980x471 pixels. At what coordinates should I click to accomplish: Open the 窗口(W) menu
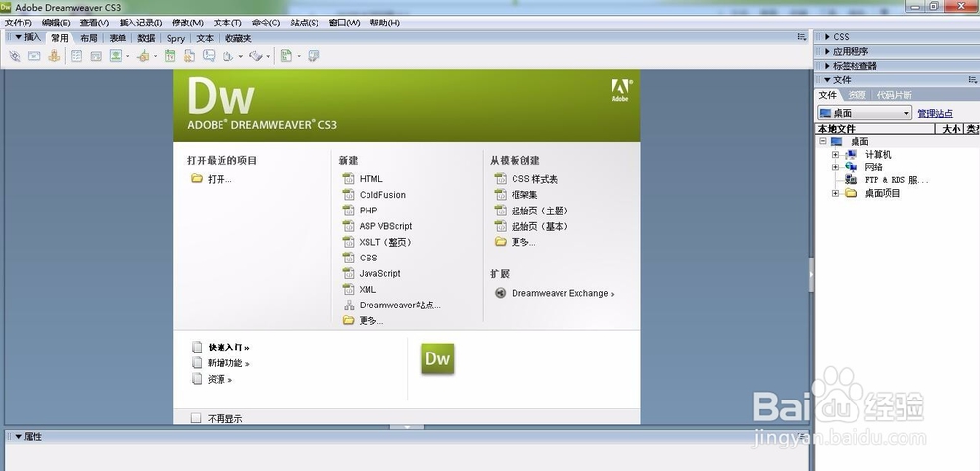point(344,24)
